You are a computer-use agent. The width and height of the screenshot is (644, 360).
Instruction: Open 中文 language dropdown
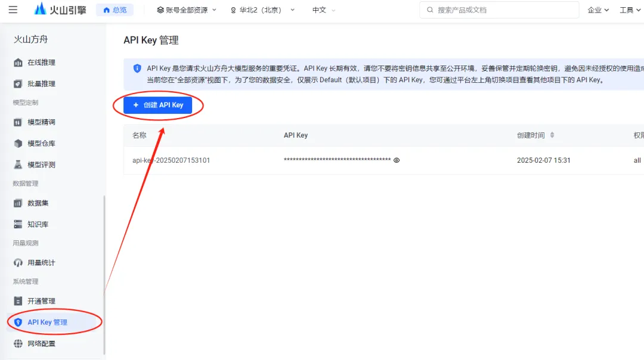coord(324,10)
